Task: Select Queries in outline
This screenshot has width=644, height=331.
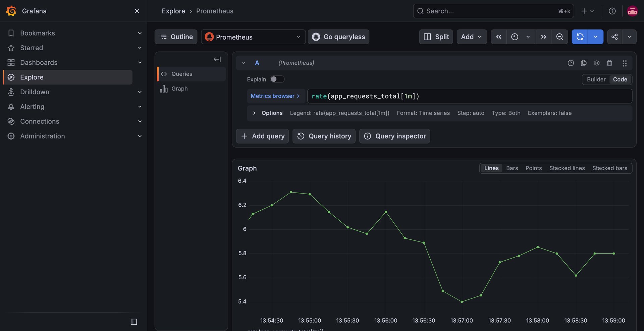Action: [x=191, y=74]
